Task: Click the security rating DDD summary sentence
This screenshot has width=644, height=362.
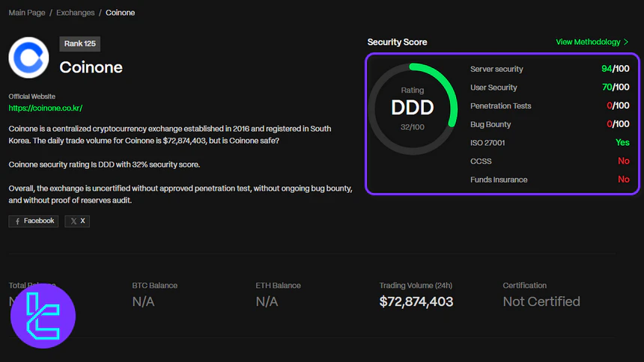Action: [104, 165]
